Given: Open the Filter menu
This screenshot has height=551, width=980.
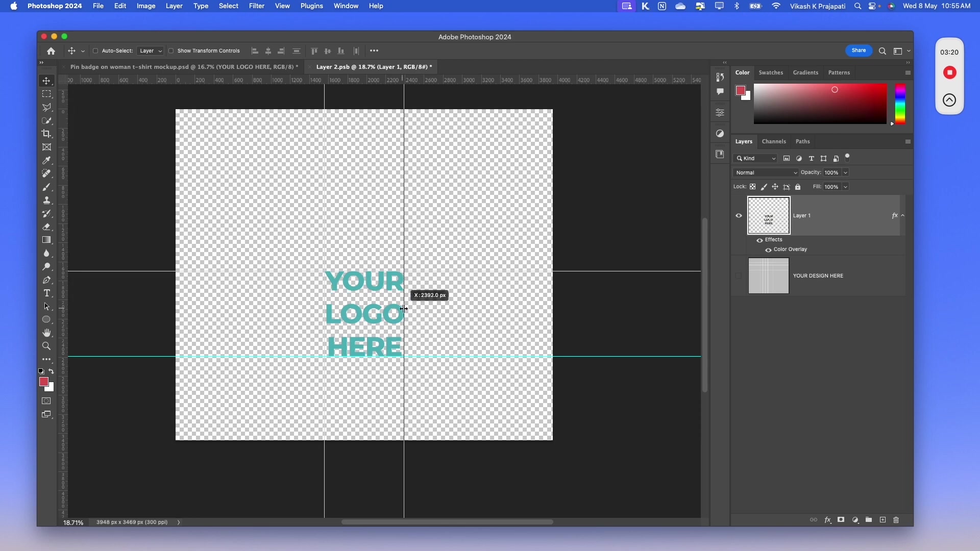Looking at the screenshot, I should tap(257, 6).
